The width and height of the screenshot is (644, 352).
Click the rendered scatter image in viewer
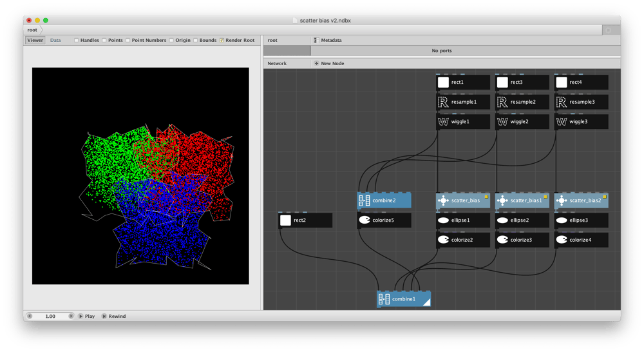coord(140,176)
